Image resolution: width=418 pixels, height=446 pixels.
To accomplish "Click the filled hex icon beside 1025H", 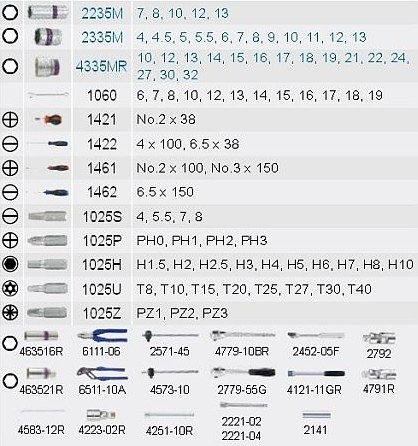I will click(x=10, y=264).
